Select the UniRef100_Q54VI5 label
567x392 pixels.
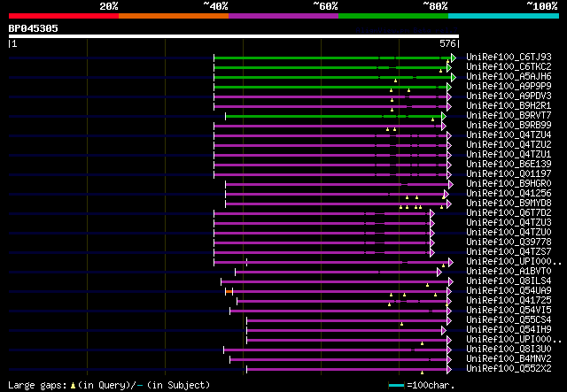[509, 311]
